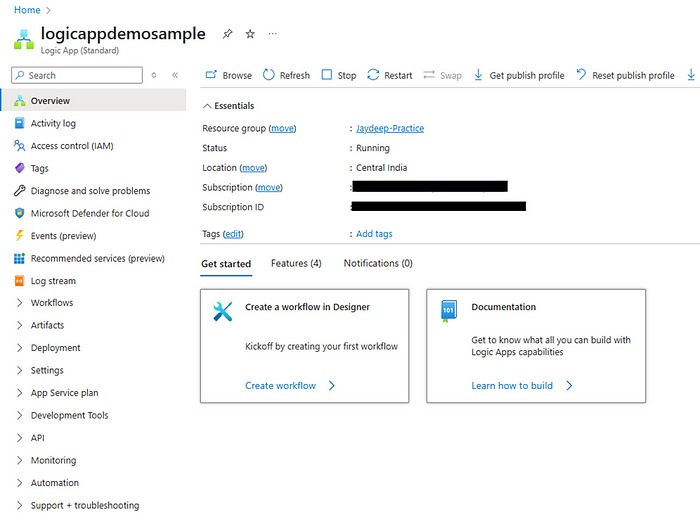
Task: Click the arrow beside Learn how to build
Action: click(569, 385)
